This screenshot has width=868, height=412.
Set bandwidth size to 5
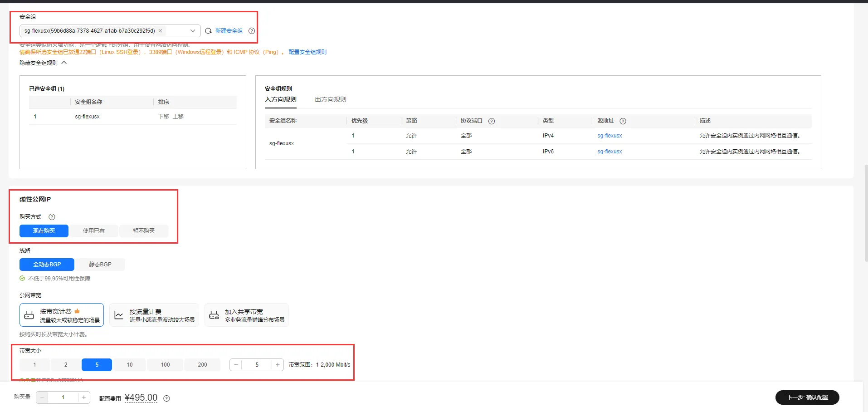[x=97, y=365]
